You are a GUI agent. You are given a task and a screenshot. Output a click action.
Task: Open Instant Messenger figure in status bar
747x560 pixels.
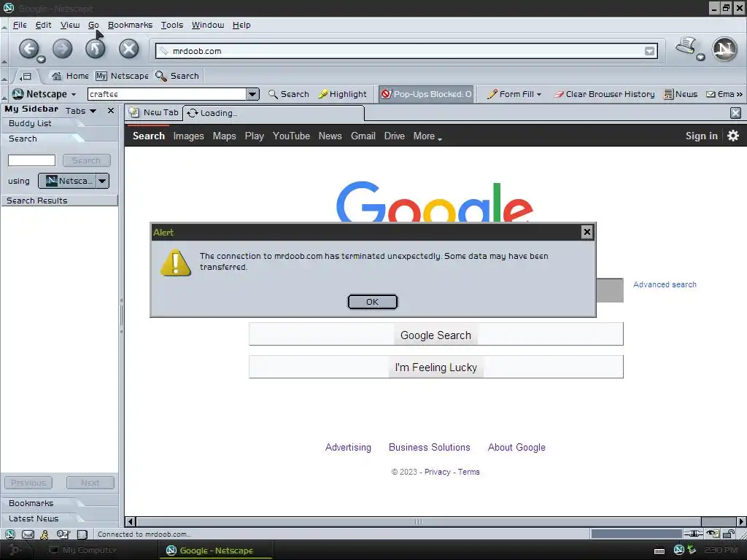pyautogui.click(x=44, y=534)
